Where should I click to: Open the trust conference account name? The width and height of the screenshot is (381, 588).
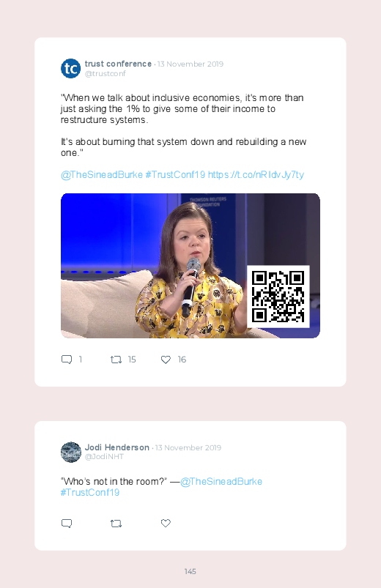click(118, 64)
